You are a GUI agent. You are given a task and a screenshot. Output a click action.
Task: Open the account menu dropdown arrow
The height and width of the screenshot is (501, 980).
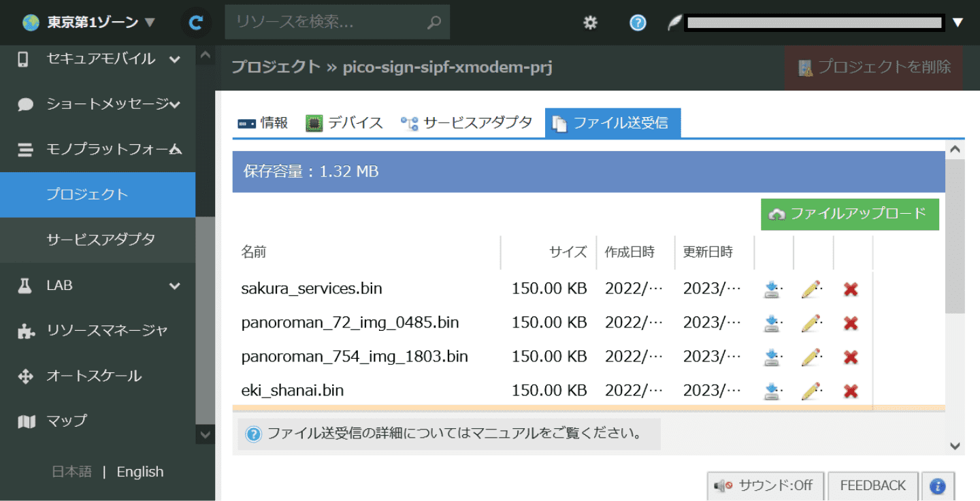coord(958,22)
